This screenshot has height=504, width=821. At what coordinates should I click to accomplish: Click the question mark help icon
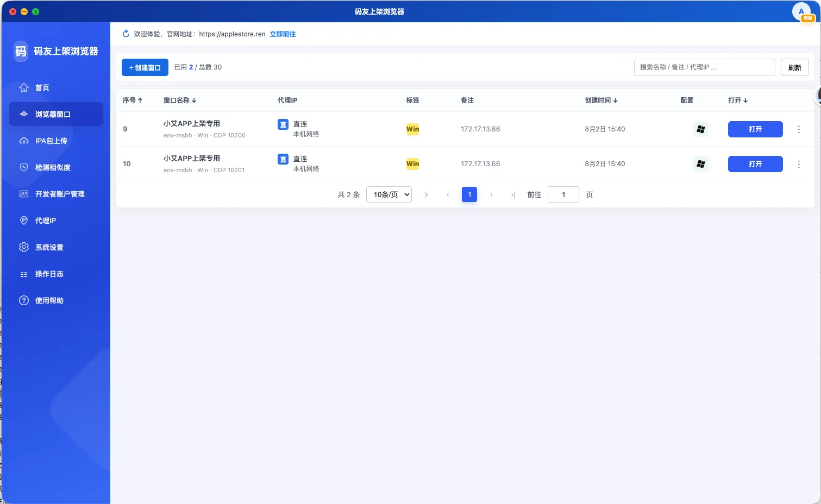pos(24,300)
